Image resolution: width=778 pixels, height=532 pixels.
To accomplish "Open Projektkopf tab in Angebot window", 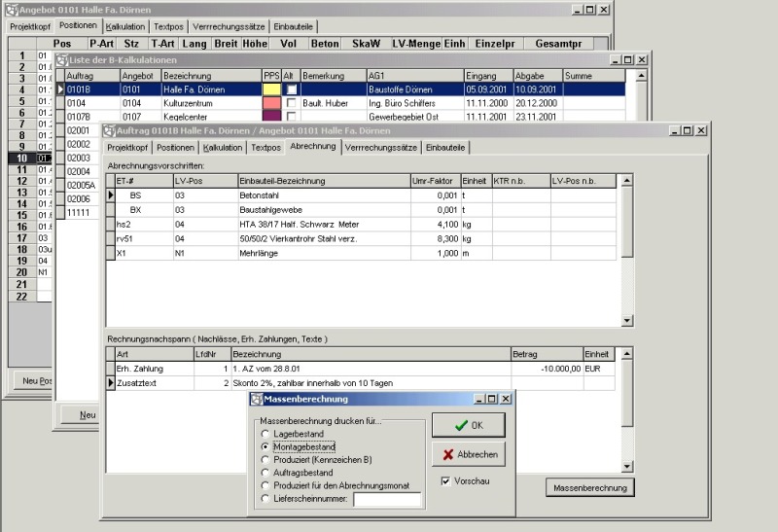I will click(x=30, y=27).
